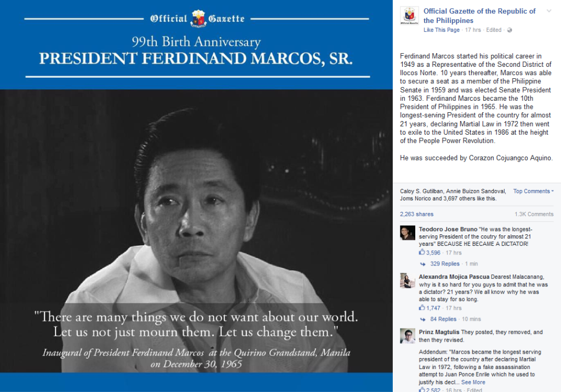Open Prinz Magtulis's avatar picture
561x392 pixels.
[408, 336]
